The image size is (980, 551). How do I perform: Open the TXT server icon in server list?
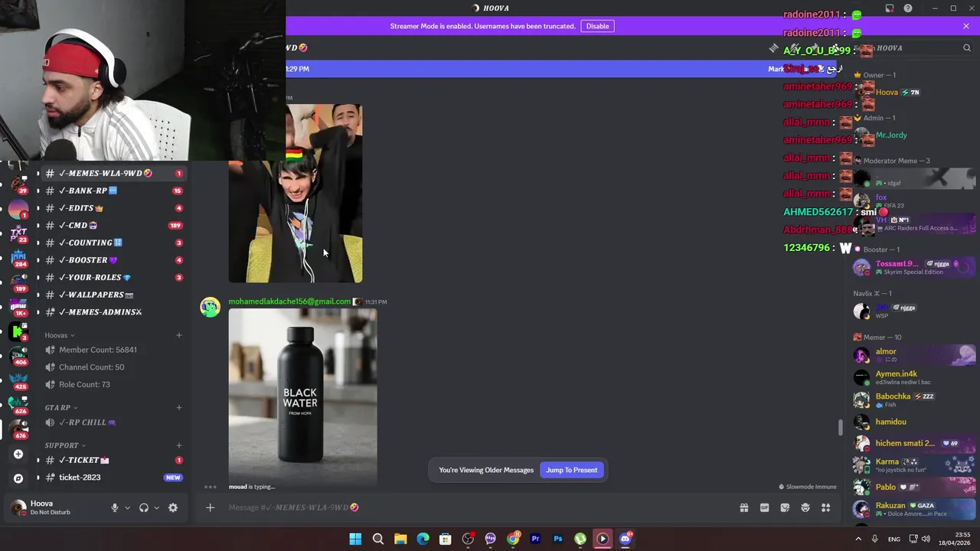(18, 233)
